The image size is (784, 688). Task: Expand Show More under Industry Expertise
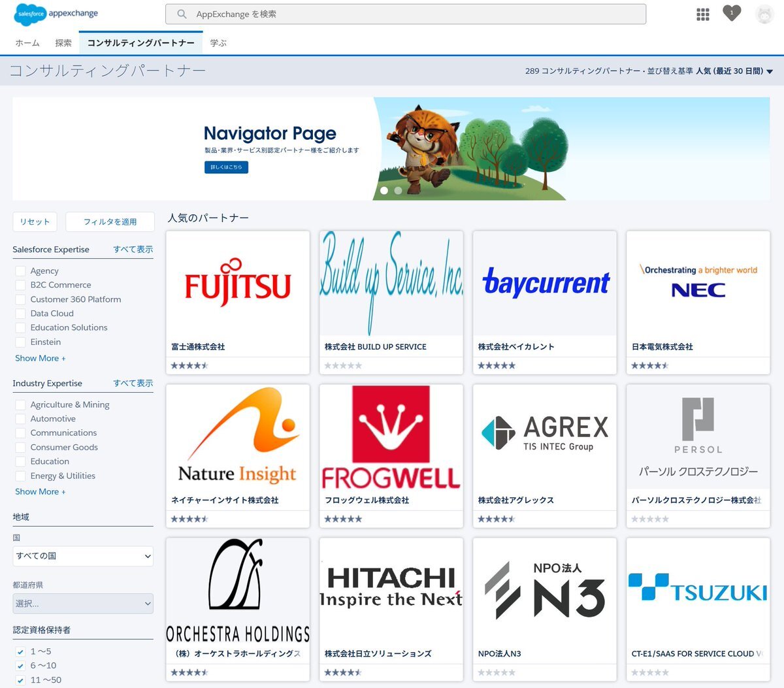pos(41,491)
